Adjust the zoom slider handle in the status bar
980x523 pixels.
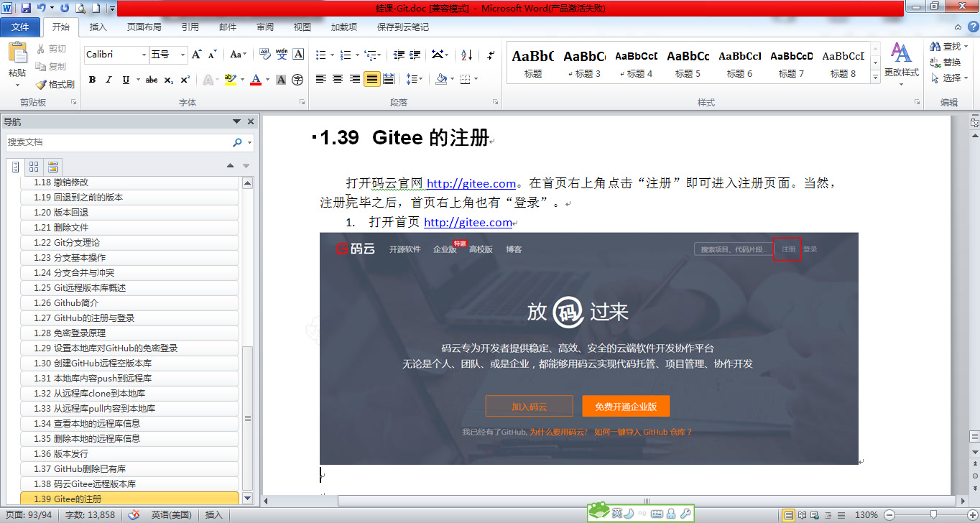(x=933, y=514)
